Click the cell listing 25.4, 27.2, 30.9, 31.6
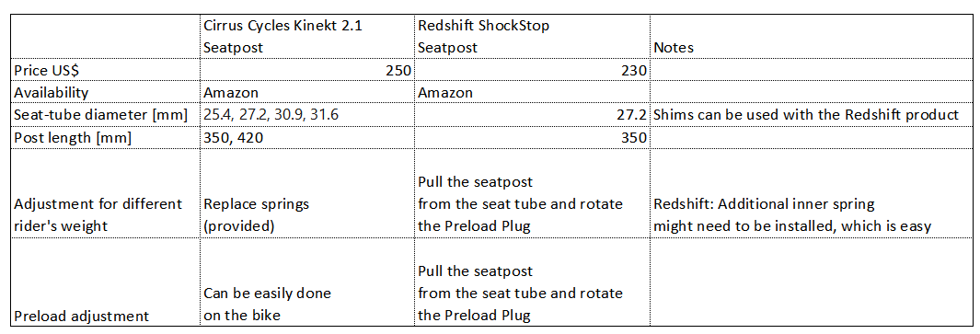 click(x=306, y=115)
